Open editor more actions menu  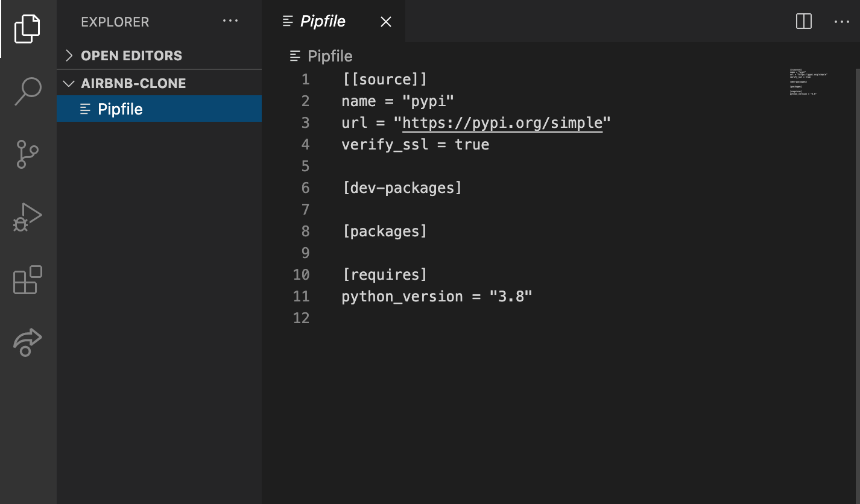tap(841, 22)
